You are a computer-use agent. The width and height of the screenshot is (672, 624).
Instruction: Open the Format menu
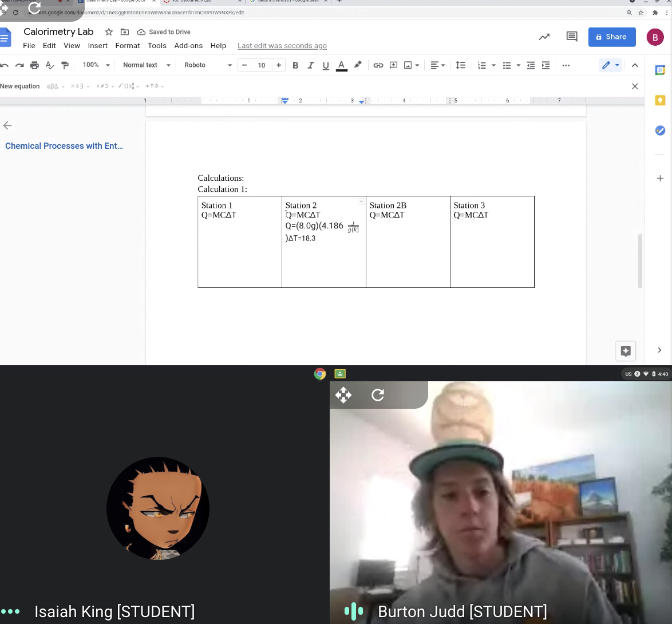tap(127, 45)
